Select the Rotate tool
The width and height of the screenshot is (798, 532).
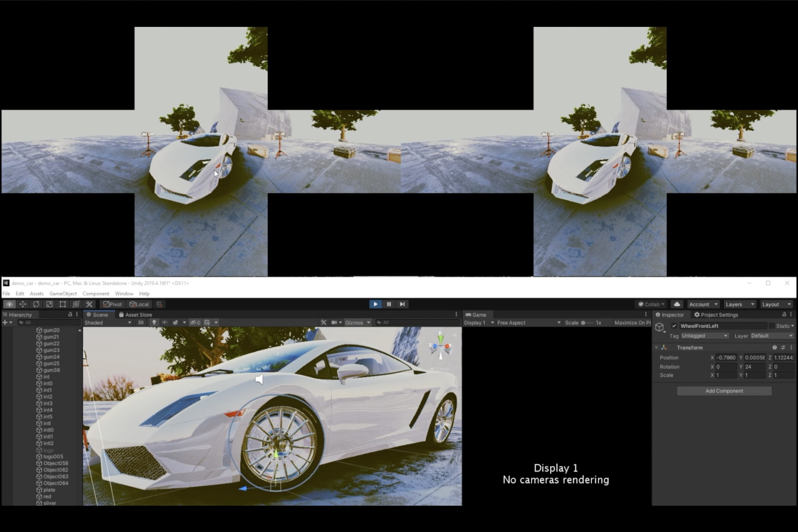(x=36, y=304)
